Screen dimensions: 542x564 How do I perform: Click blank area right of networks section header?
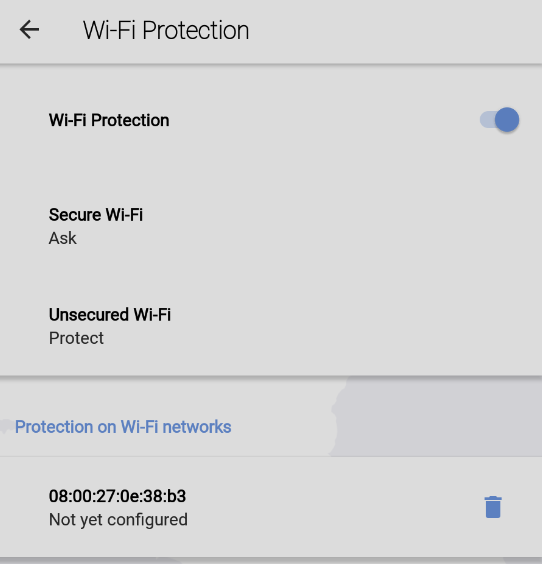[387, 427]
